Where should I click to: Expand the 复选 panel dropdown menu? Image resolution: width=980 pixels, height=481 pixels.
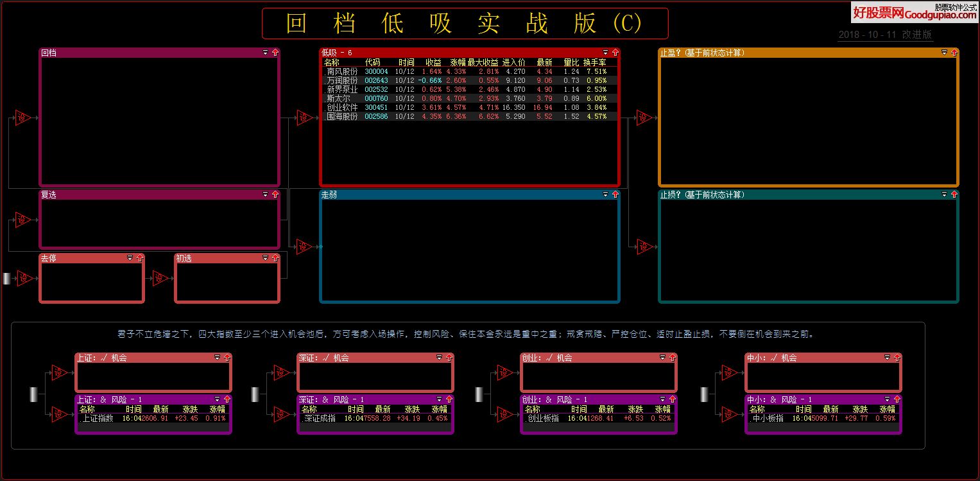pos(266,195)
